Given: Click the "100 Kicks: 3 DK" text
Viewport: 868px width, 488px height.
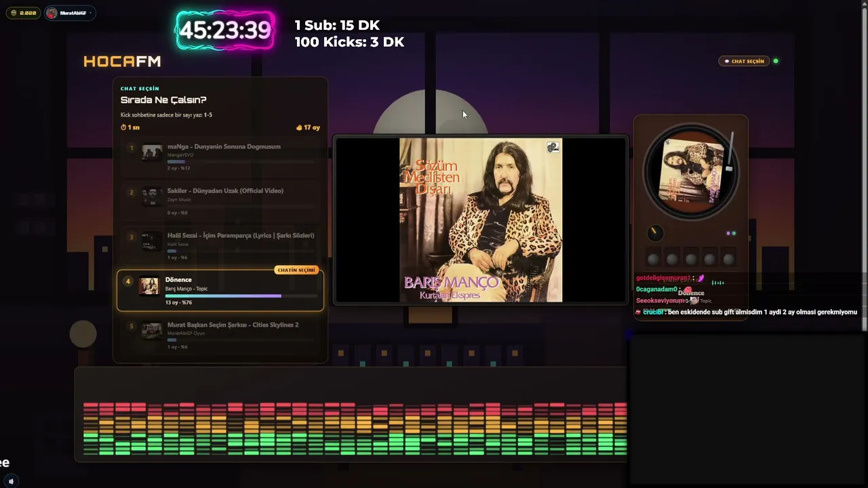Looking at the screenshot, I should point(349,42).
